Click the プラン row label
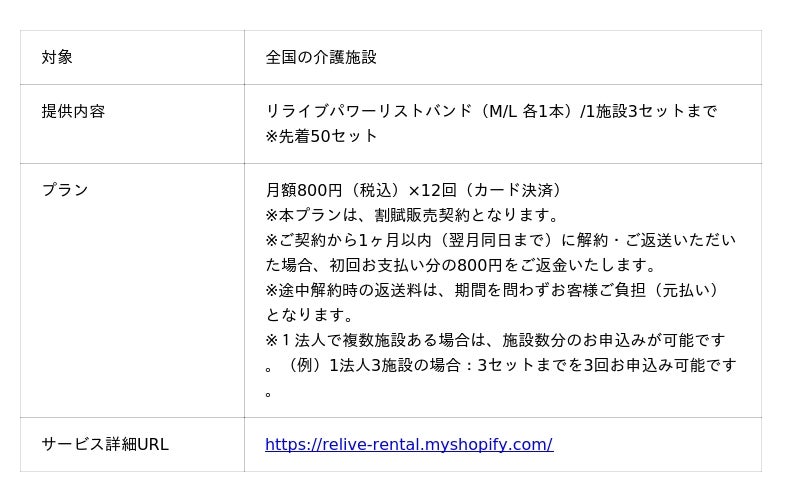This screenshot has height=502, width=800. click(65, 190)
